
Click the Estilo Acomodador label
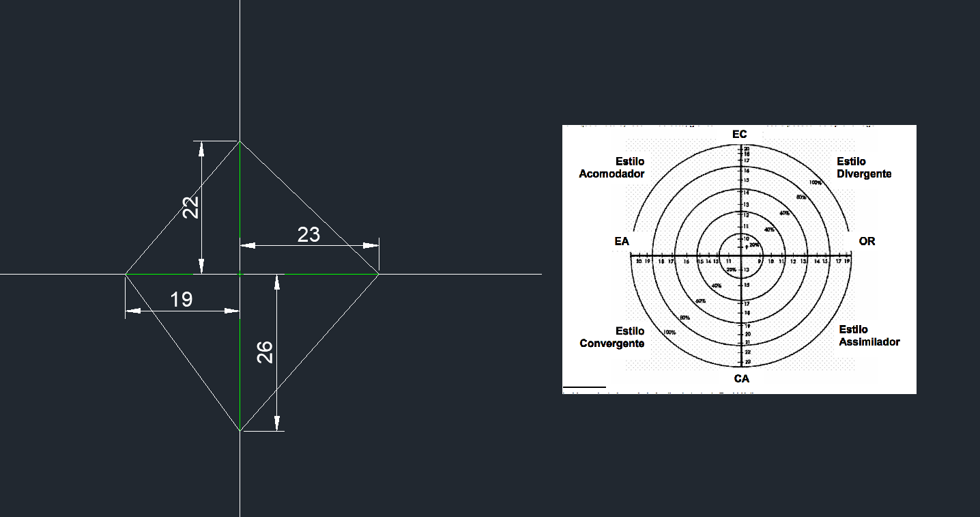click(611, 167)
